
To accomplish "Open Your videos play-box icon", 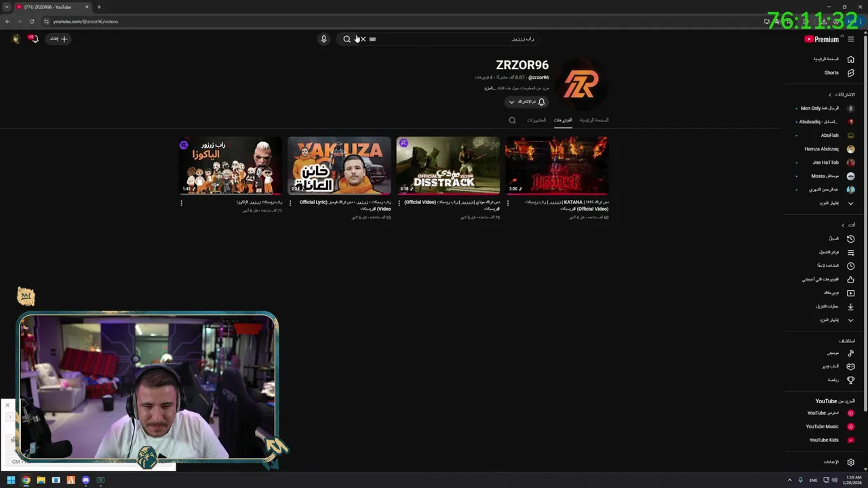I will click(x=850, y=293).
